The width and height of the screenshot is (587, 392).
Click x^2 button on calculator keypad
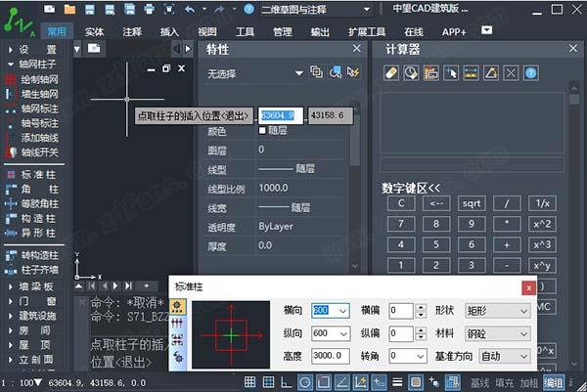pos(542,224)
